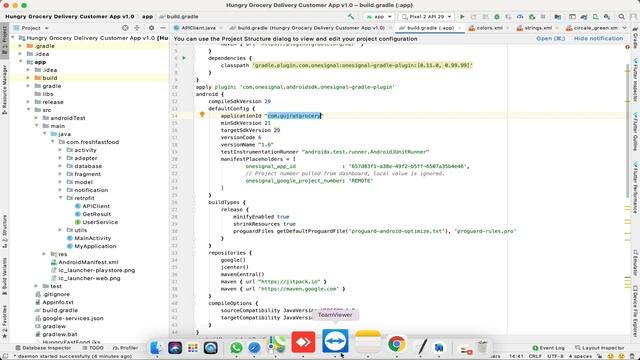Open Launchpad from the dock
This screenshot has width=640, height=360.
pos(193,348)
